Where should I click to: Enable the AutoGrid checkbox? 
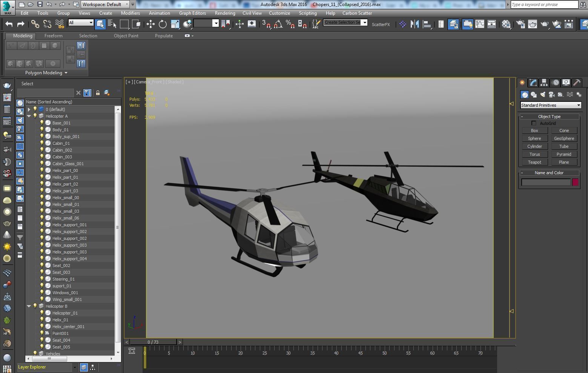point(534,123)
